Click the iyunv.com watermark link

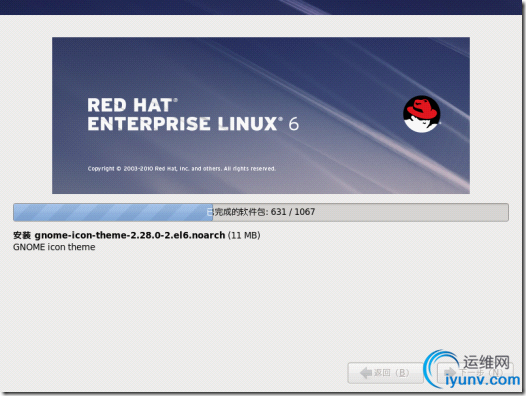click(482, 380)
